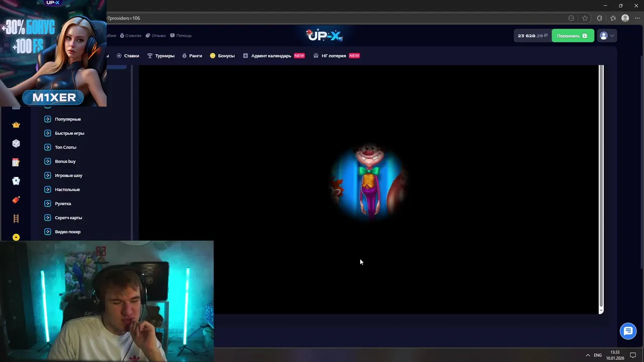
Task: Open the Отзывы link
Action: (x=156, y=36)
